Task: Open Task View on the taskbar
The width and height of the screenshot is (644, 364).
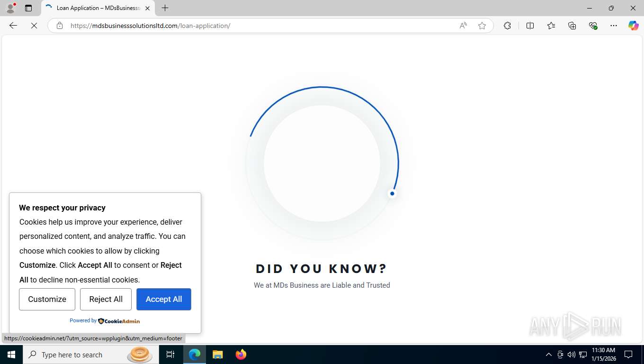Action: pyautogui.click(x=170, y=355)
